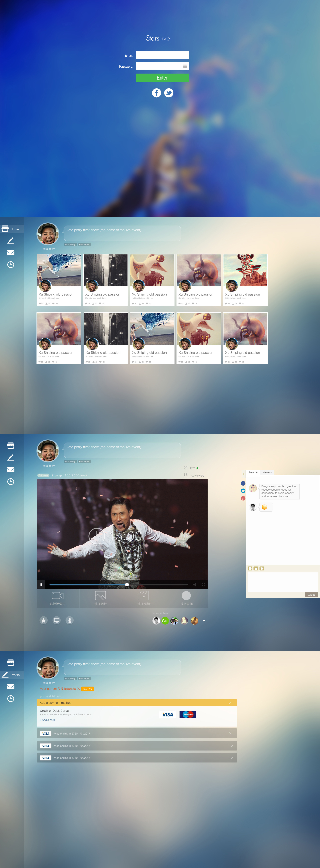Image resolution: width=320 pixels, height=868 pixels.
Task: Choose the video clip icon 选择视频
Action: click(143, 595)
